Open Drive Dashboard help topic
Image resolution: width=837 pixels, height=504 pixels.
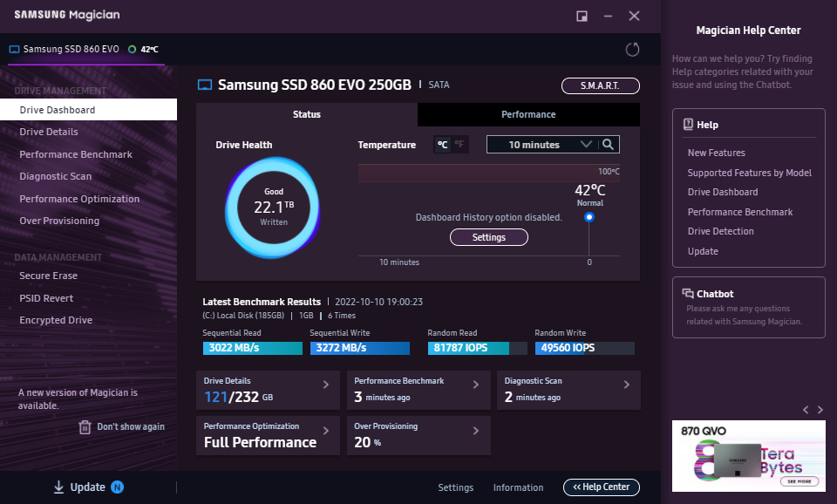[723, 192]
